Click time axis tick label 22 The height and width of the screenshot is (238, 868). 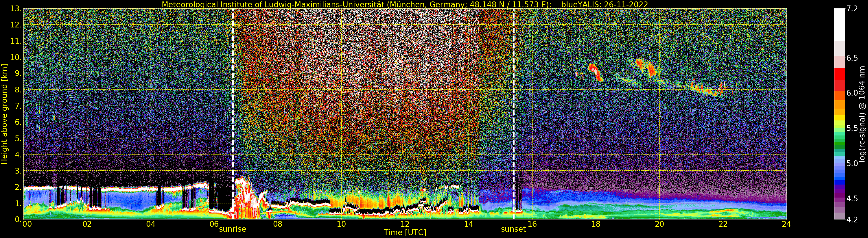click(723, 224)
